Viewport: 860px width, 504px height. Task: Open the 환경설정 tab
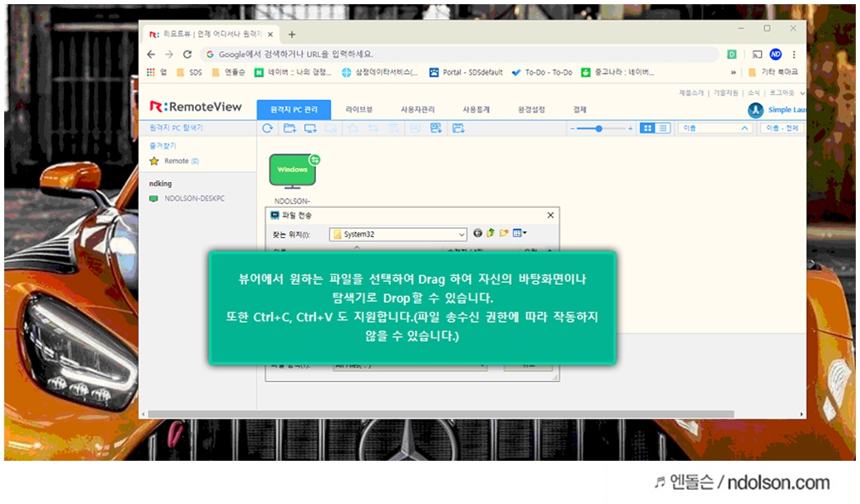point(531,110)
